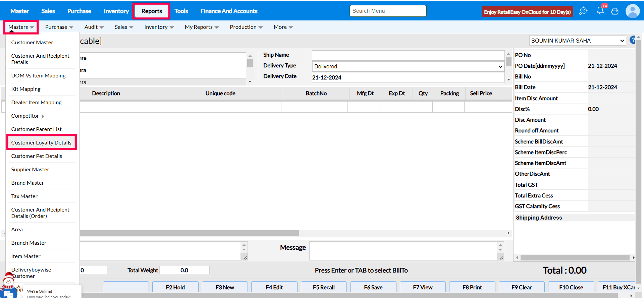
Task: Switch to the Reports top tab
Action: [152, 11]
